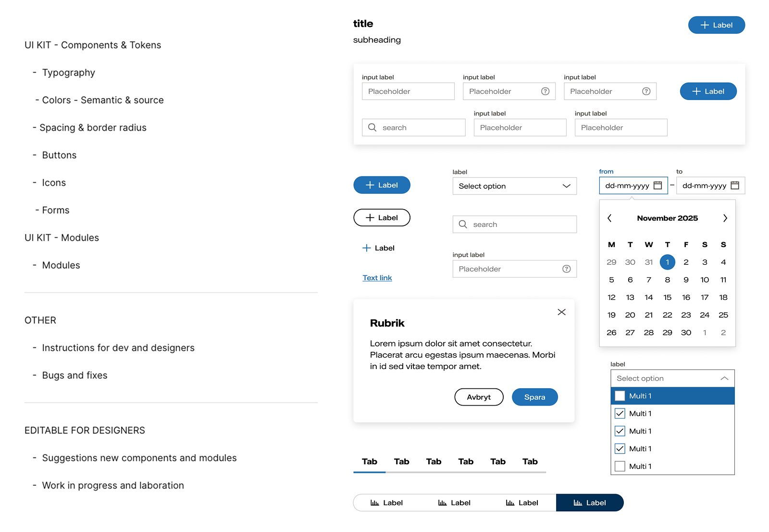Image resolution: width=769 pixels, height=532 pixels.
Task: Open the calendar icon in the 'from' date field
Action: click(657, 186)
